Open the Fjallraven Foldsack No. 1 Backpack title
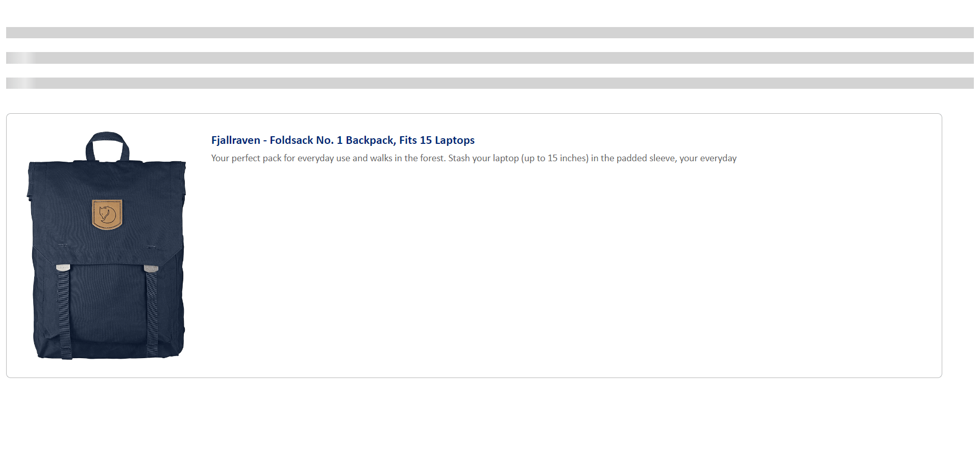The width and height of the screenshot is (980, 452). click(343, 140)
